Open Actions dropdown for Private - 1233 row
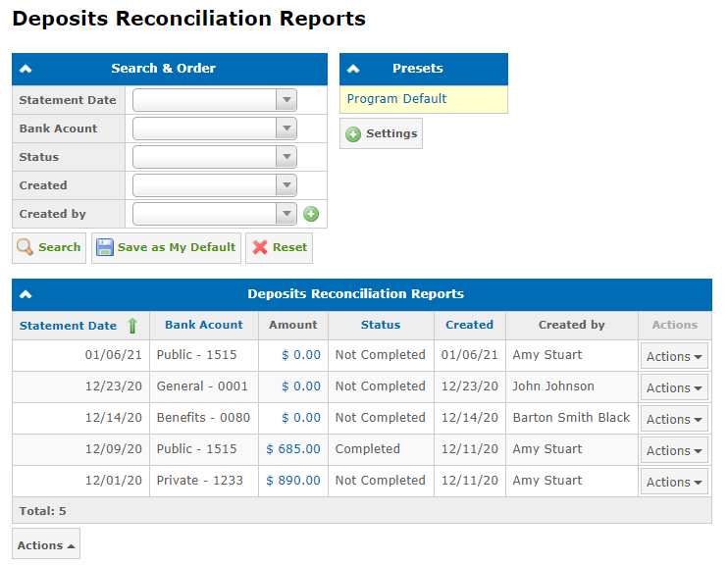Image resolution: width=728 pixels, height=566 pixels. [x=674, y=482]
